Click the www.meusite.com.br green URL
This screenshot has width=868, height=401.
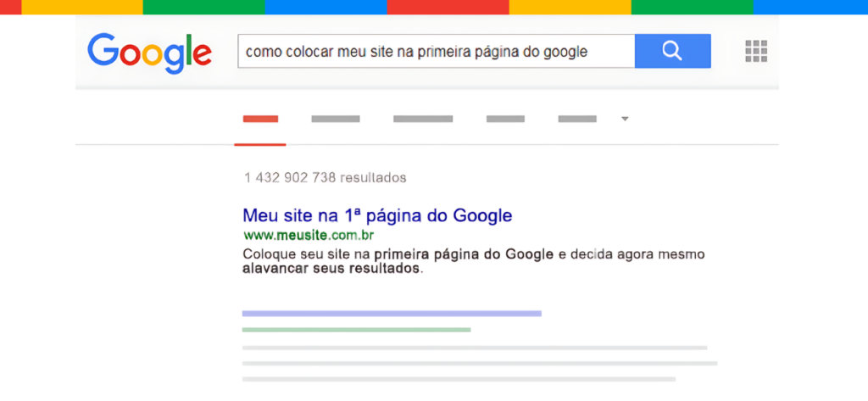tap(309, 235)
